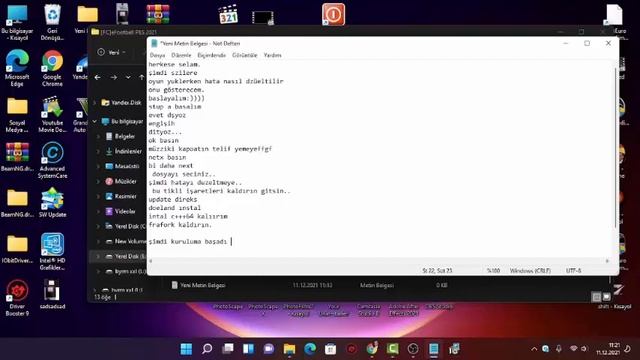Open the taskbar clock showing 11:21

coord(608,349)
